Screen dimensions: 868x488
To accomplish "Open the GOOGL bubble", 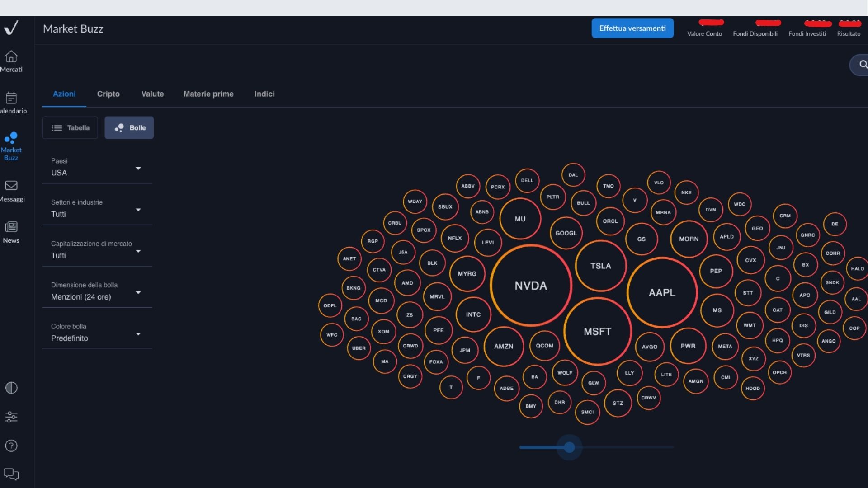I will 566,233.
